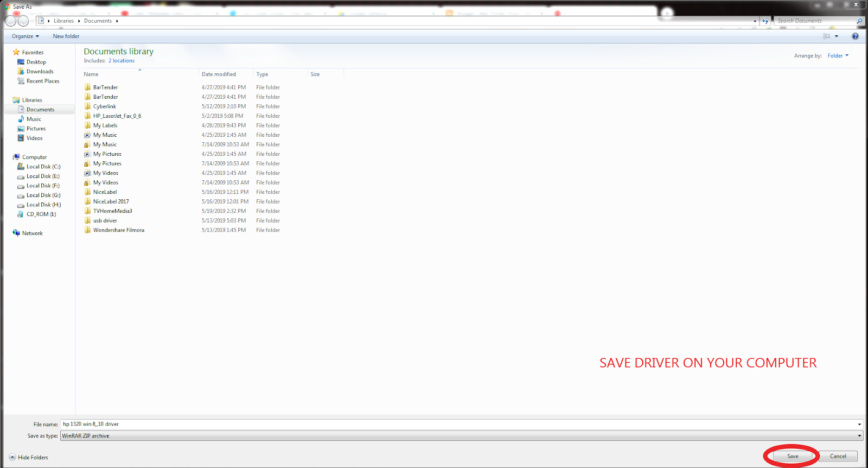Select My Videos folder dated 4/25/2019
The image size is (868, 468).
(x=105, y=173)
